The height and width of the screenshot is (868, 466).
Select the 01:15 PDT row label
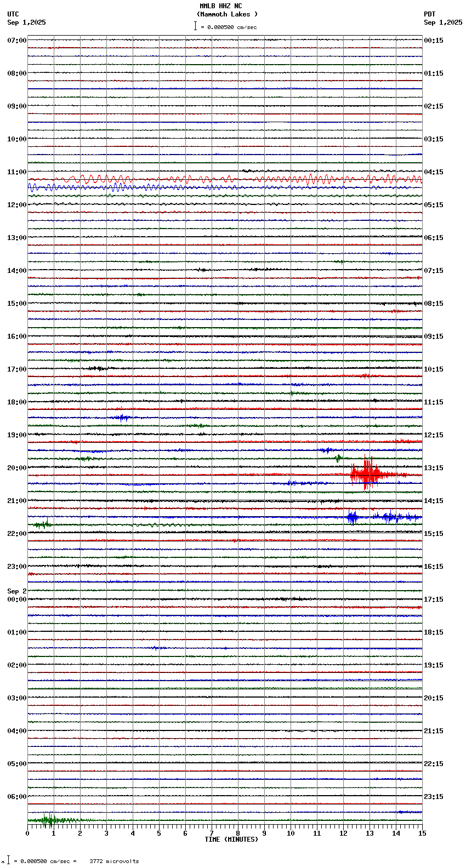(434, 73)
